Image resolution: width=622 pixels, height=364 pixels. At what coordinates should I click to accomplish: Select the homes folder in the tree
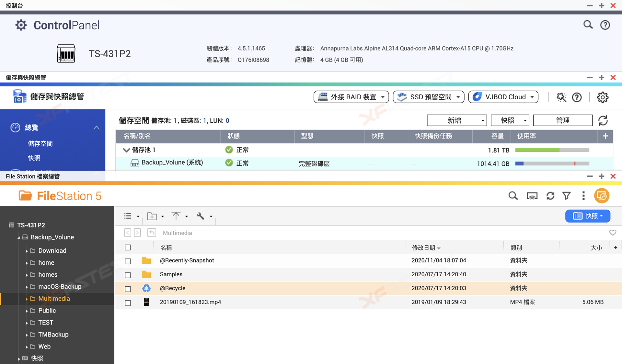pyautogui.click(x=48, y=275)
